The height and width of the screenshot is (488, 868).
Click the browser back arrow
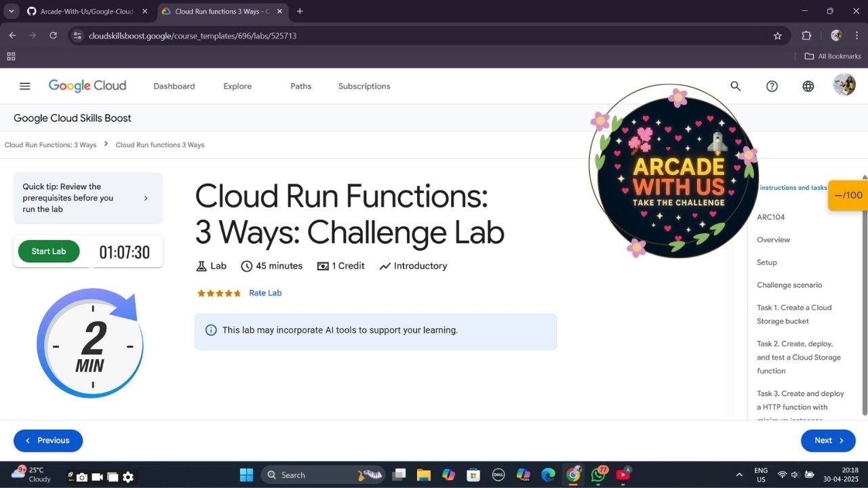pos(12,35)
